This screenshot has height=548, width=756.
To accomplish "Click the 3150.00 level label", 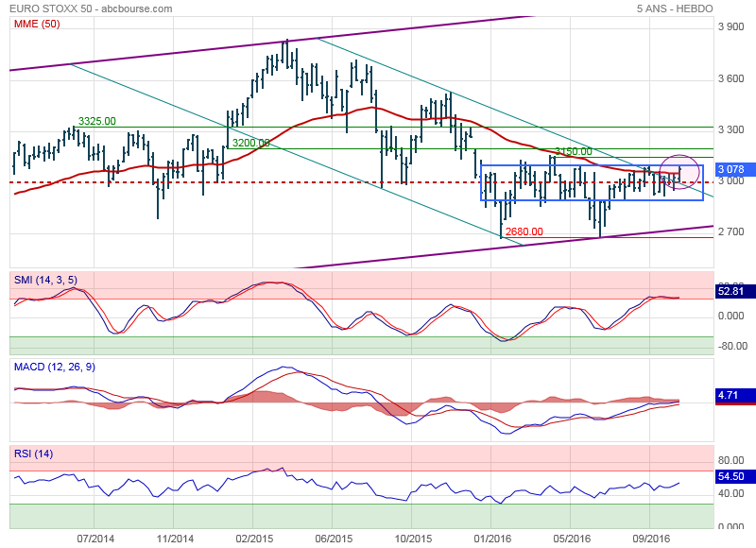I will click(574, 151).
